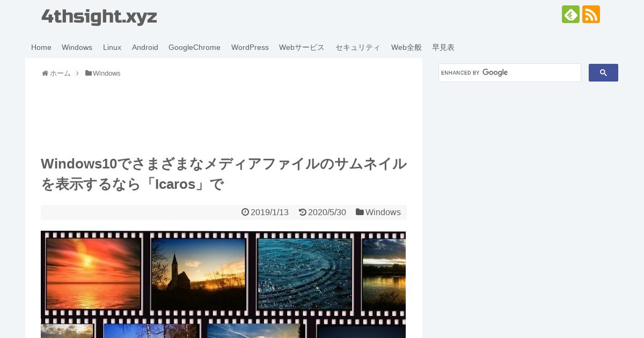Open the Web全般 menu item
This screenshot has width=644, height=338.
406,47
